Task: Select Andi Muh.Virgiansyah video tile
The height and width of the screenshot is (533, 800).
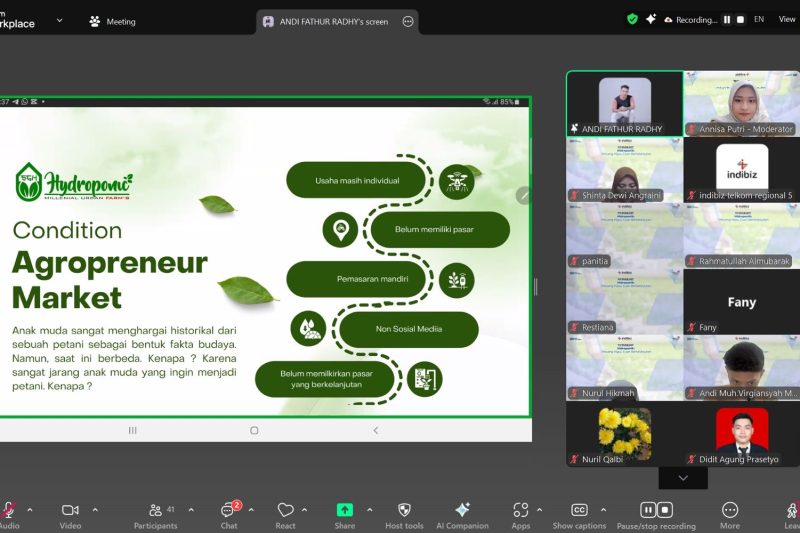Action: (741, 368)
